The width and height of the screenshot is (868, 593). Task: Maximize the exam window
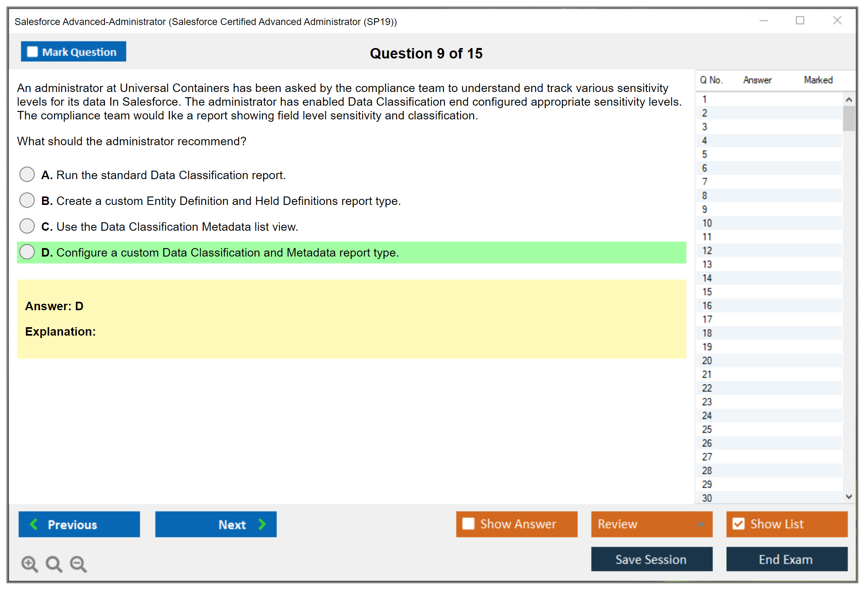coord(800,21)
